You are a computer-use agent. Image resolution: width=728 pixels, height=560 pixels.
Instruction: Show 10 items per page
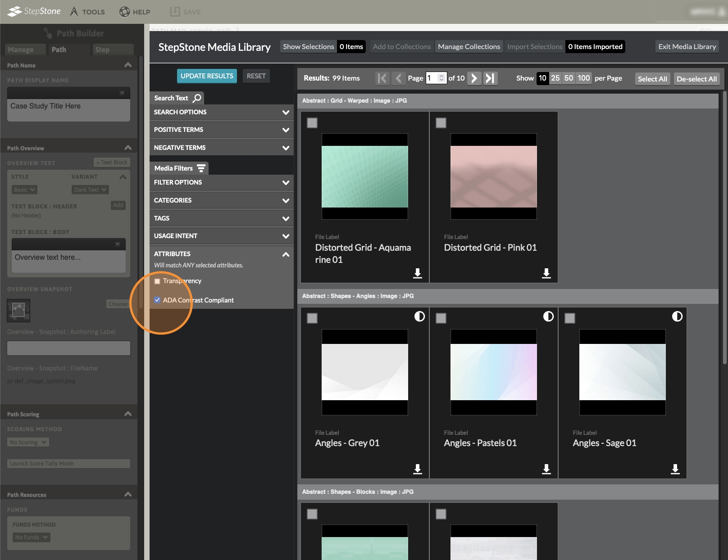pyautogui.click(x=542, y=78)
